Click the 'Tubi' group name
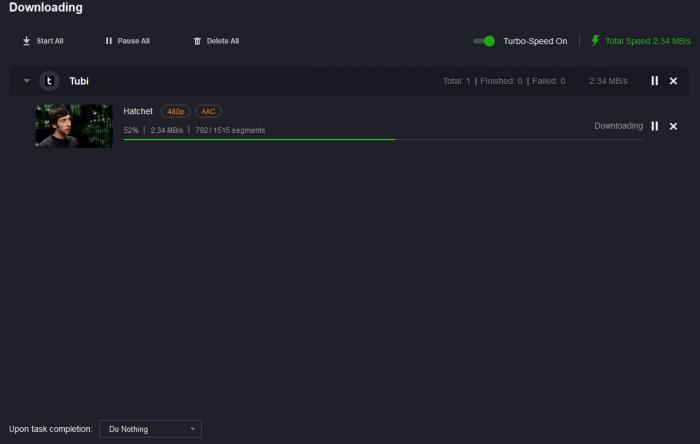Viewport: 700px width, 444px height. point(79,81)
